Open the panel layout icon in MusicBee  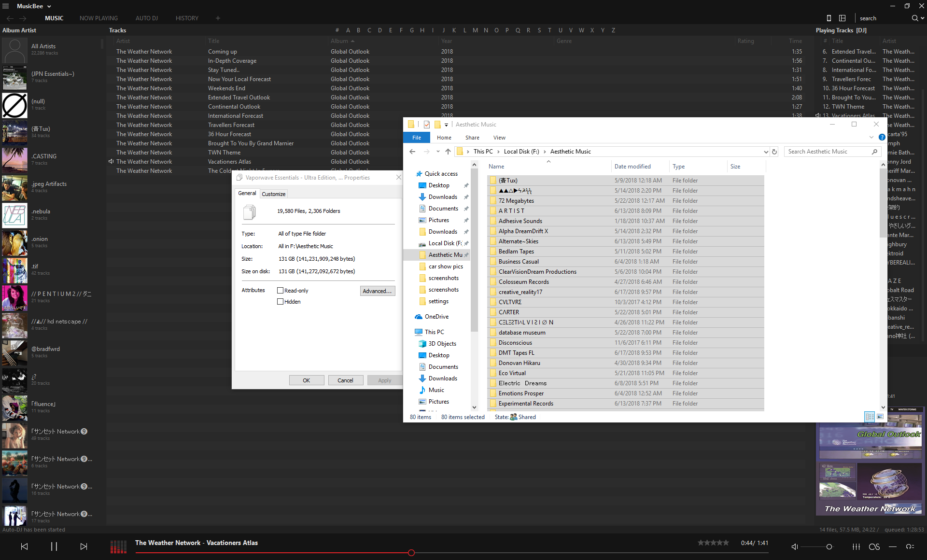pos(843,18)
